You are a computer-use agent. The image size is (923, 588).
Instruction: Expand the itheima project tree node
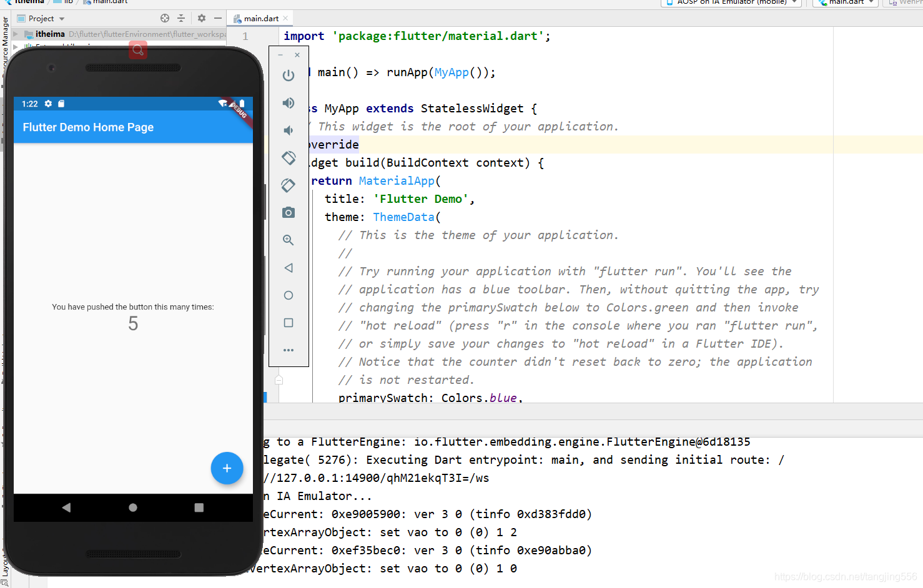coord(16,34)
